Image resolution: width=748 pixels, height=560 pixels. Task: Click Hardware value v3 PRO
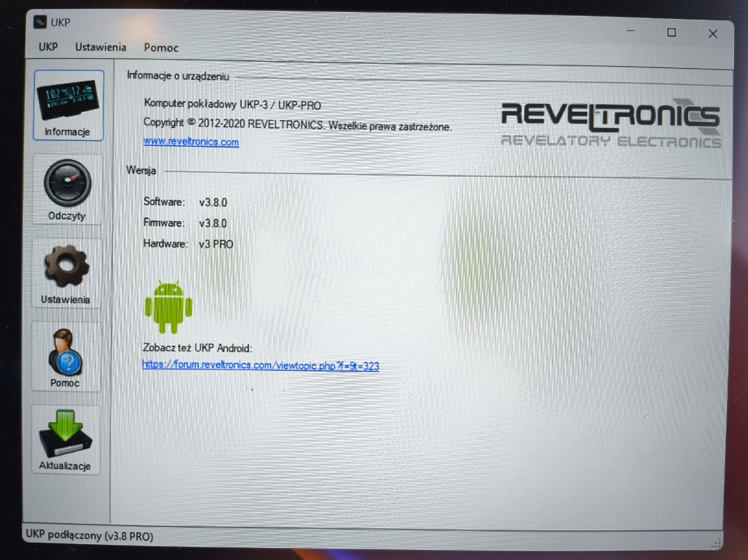coord(216,244)
